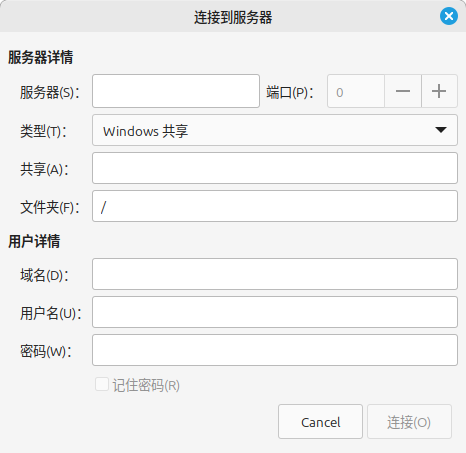
Task: Select the 密码(W) password input field
Action: click(275, 350)
